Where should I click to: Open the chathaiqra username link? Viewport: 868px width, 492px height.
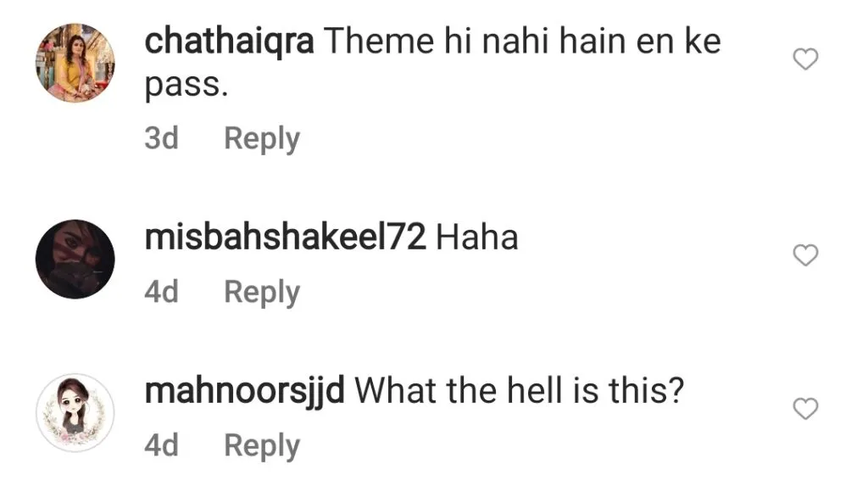229,42
